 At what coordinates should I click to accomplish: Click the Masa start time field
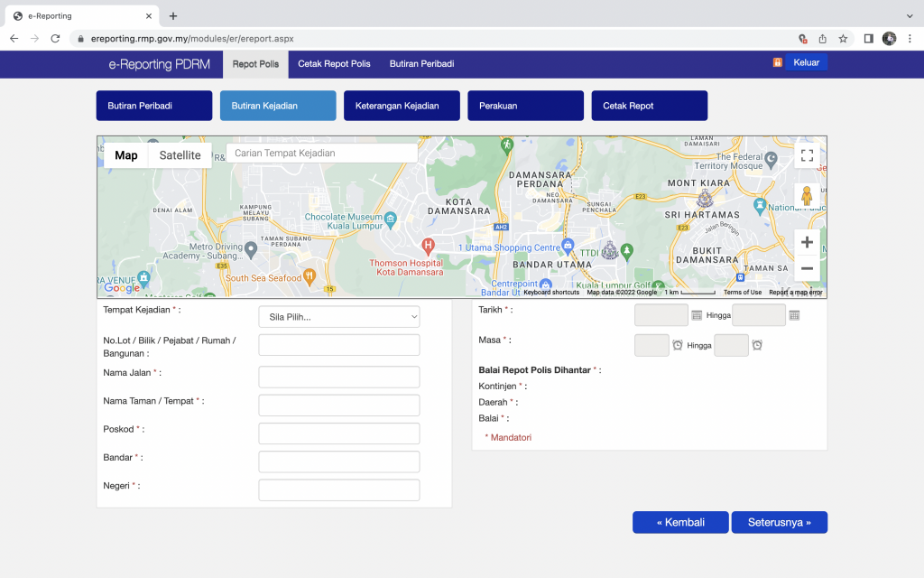(x=651, y=345)
